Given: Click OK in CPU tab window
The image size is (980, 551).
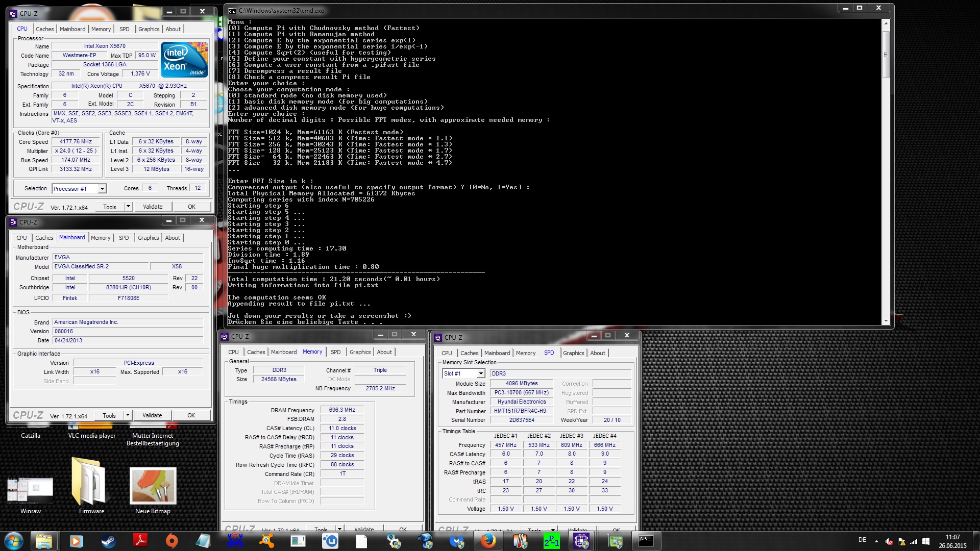Looking at the screenshot, I should 192,207.
